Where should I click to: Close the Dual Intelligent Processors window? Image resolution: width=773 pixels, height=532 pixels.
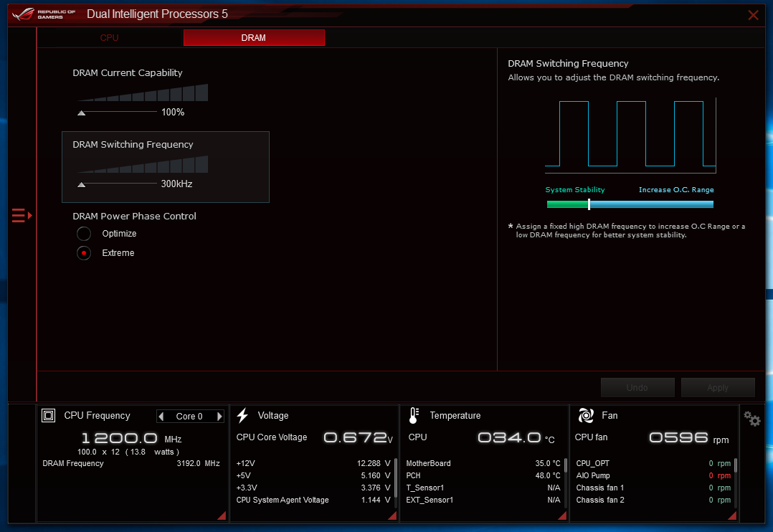(753, 15)
